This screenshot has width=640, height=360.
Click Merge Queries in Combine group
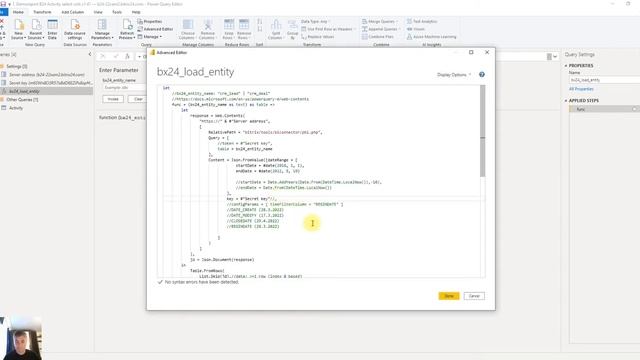380,21
